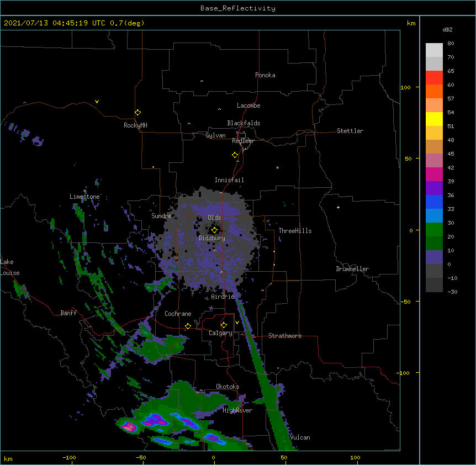Click the yellow V marker northwest of RockyMH
This screenshot has height=465, width=476.
97,102
